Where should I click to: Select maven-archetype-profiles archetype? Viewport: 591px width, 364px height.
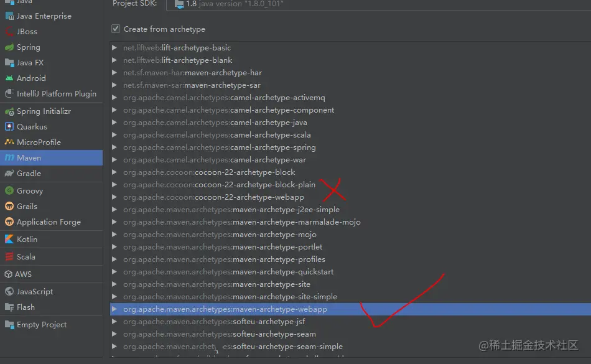(x=224, y=259)
